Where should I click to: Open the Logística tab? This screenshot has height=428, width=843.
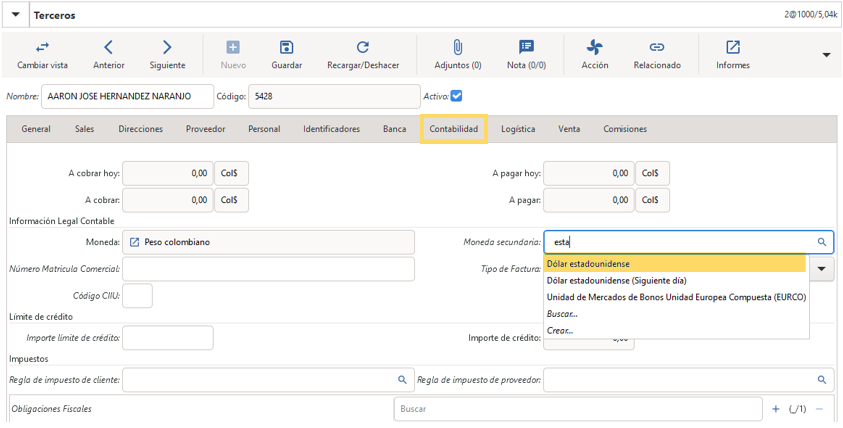coord(518,129)
